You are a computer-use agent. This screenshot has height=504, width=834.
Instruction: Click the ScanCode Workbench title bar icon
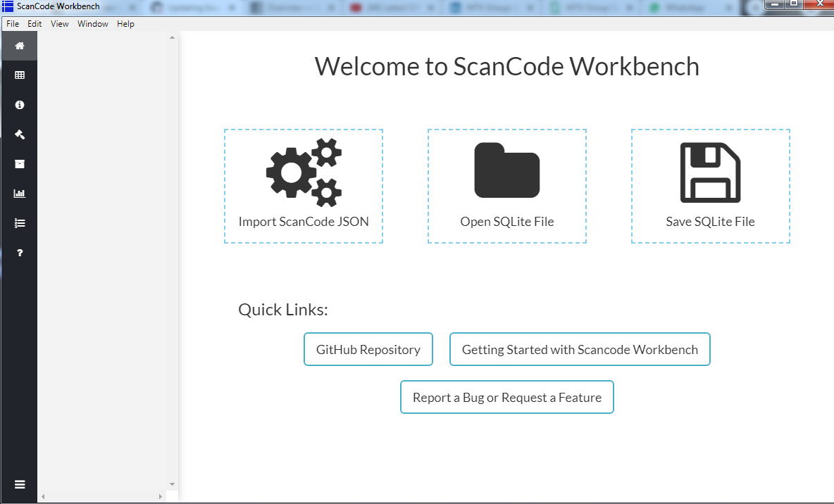(8, 6)
